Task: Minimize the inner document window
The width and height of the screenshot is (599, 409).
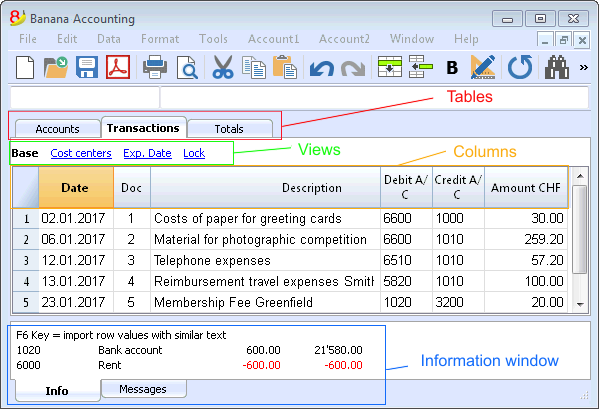Action: 545,40
